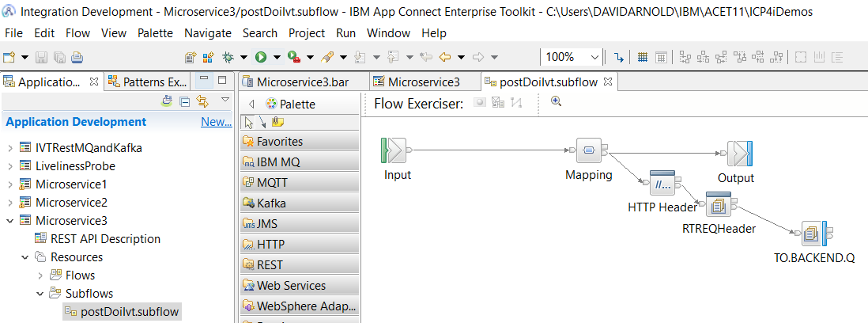Toggle the show grid icon
868x323 pixels.
point(643,56)
